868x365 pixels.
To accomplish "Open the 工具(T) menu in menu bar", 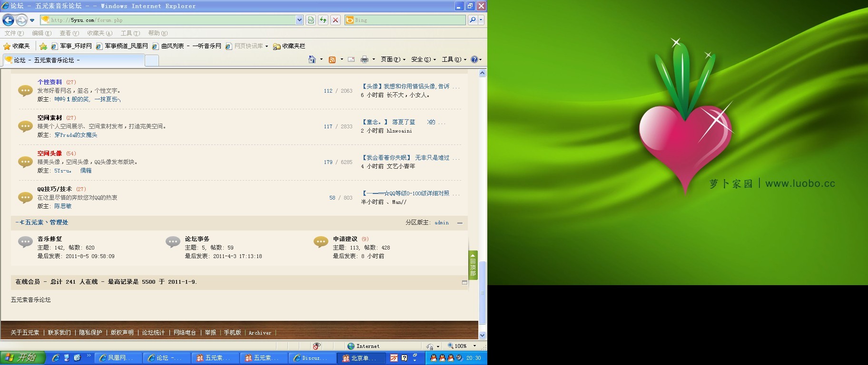I will 130,33.
